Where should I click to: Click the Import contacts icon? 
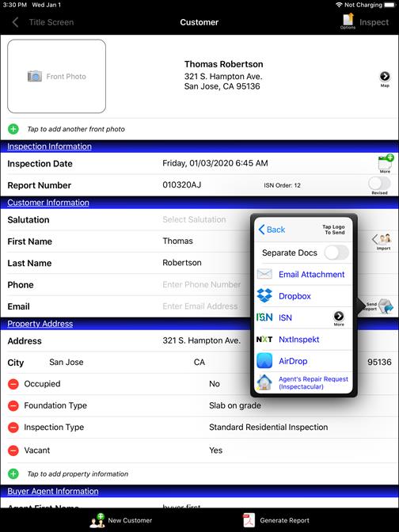coord(382,241)
